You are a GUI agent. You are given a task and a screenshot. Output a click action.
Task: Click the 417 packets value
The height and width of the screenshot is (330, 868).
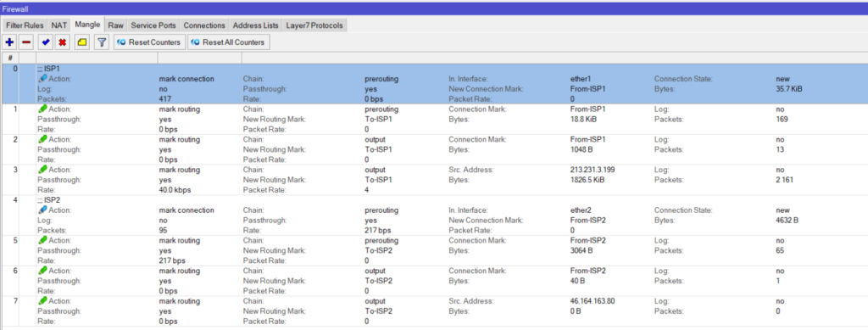click(x=164, y=98)
